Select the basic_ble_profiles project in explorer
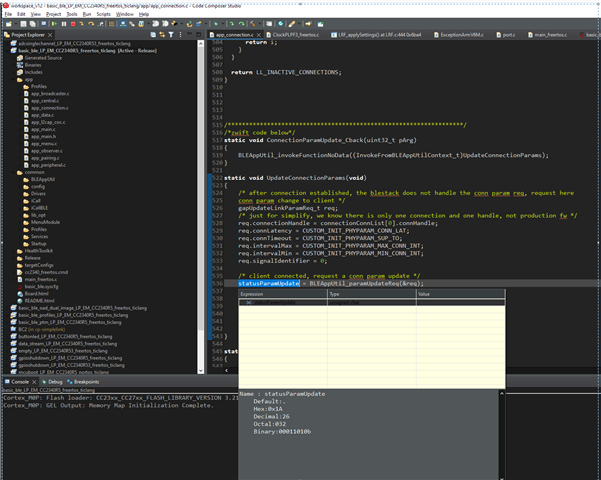601x480 pixels. click(72, 314)
